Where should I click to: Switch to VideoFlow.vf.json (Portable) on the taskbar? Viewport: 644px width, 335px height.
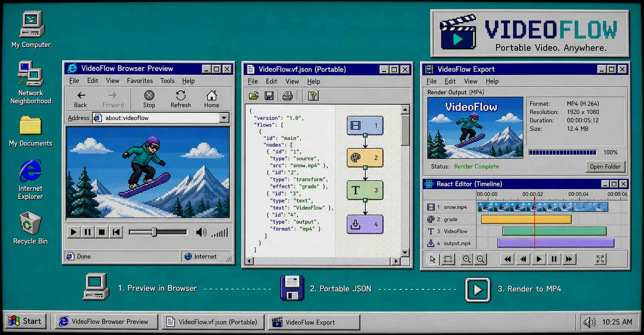point(213,322)
